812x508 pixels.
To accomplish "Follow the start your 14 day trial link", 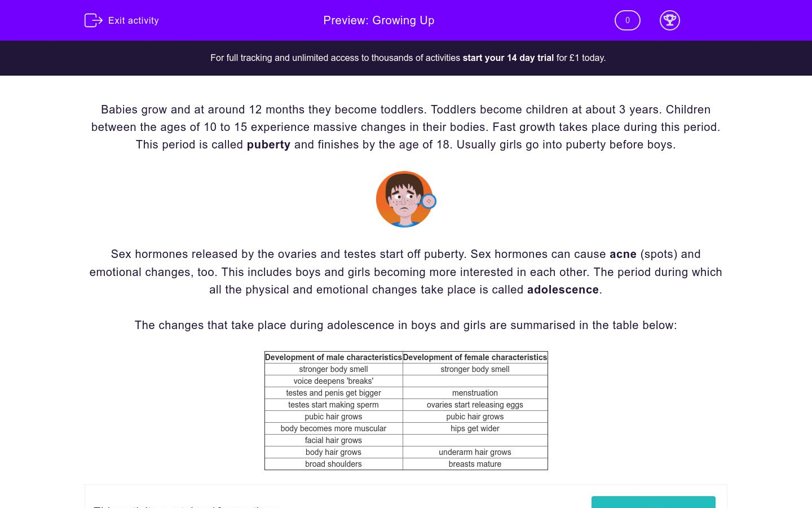I will point(508,58).
